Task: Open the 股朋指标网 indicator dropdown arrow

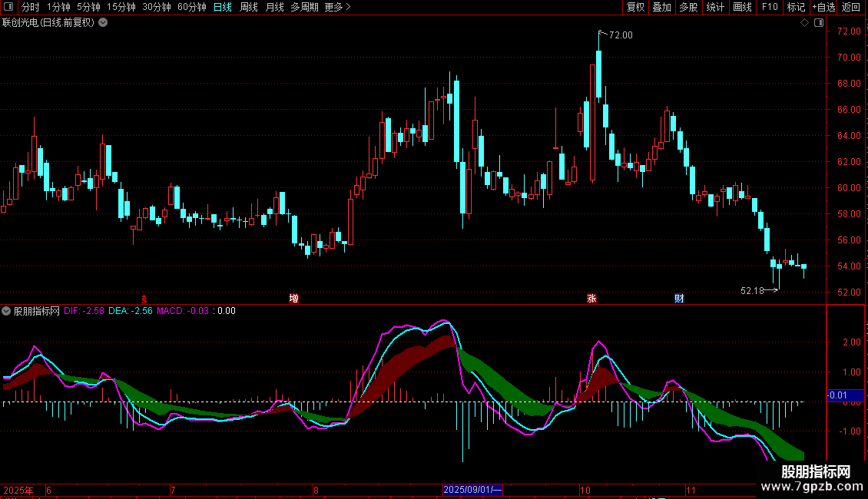Action: pos(6,311)
